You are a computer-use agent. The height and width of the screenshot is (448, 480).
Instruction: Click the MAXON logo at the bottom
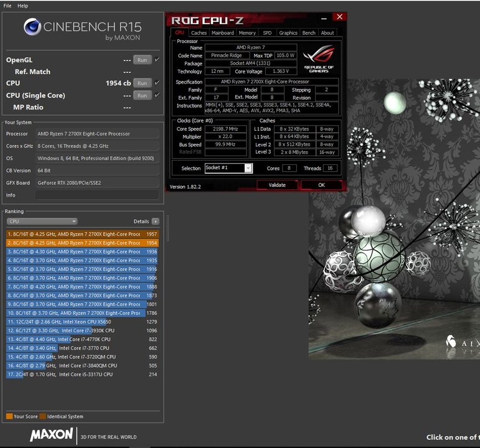pyautogui.click(x=52, y=435)
